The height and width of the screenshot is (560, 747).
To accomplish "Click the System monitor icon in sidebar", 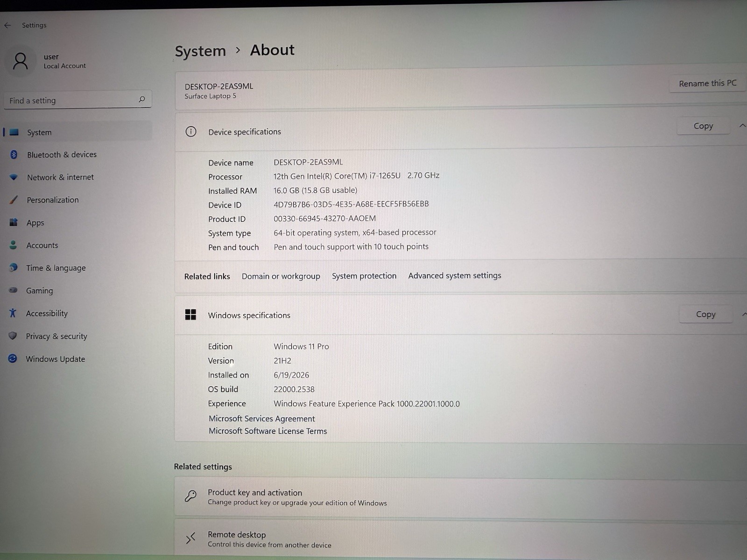I will pyautogui.click(x=14, y=132).
